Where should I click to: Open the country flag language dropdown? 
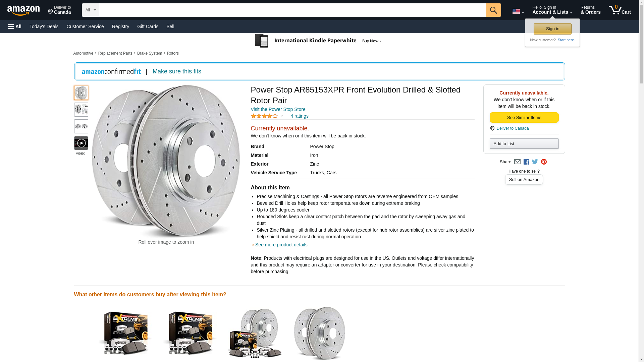[x=518, y=11]
